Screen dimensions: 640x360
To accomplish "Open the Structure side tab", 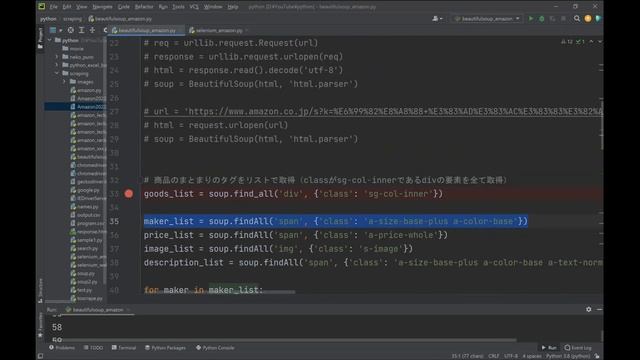I will 40,290.
